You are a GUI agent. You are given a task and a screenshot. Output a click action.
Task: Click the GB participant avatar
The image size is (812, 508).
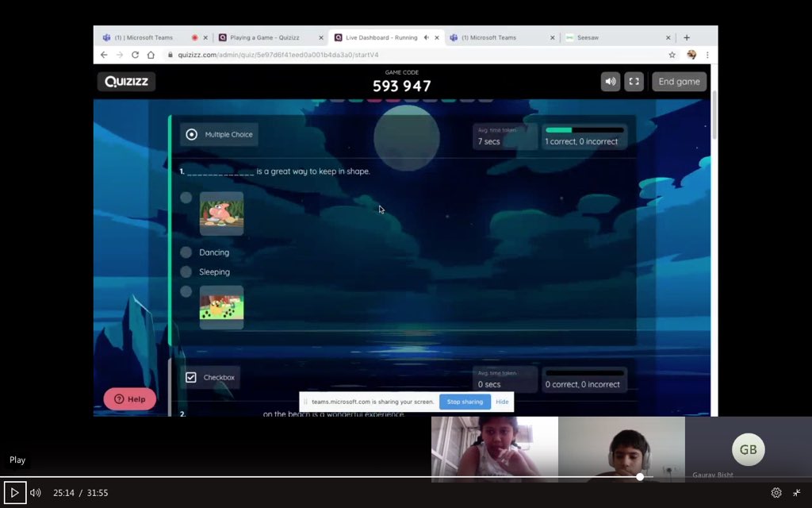749,449
